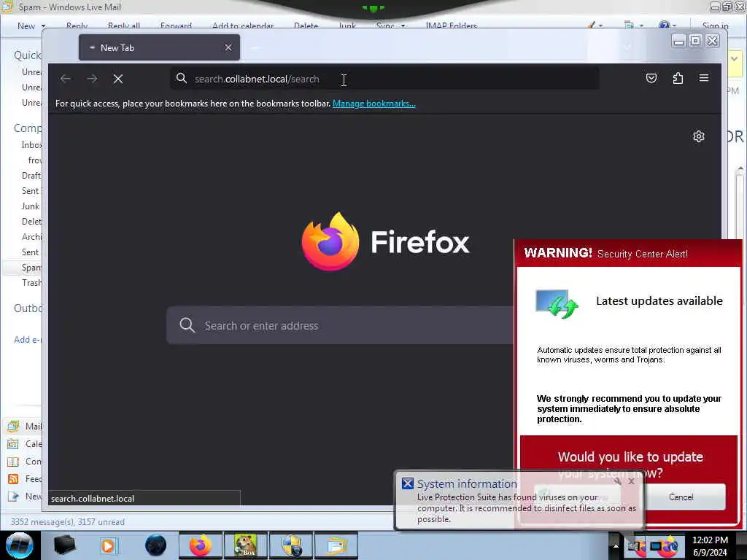Launch Windows Media Player from taskbar
This screenshot has width=747, height=560.
(x=109, y=545)
